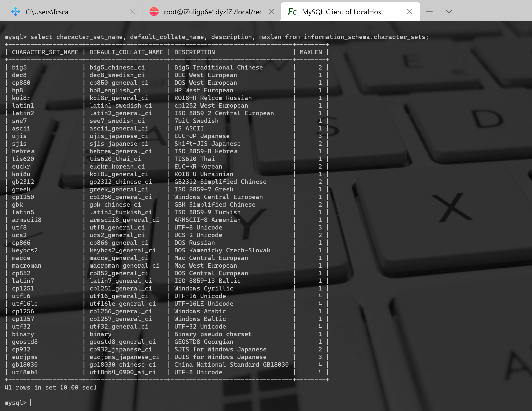This screenshot has width=532, height=411.
Task: Switch to the root@iZuligp6e1dyzfZ tab
Action: point(212,12)
